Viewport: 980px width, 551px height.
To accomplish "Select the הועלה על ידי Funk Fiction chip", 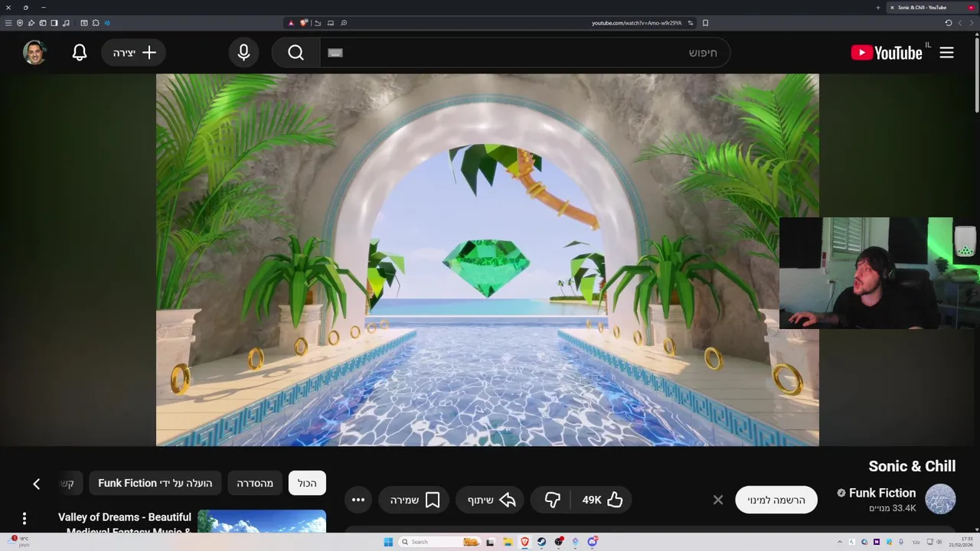I will 155,483.
